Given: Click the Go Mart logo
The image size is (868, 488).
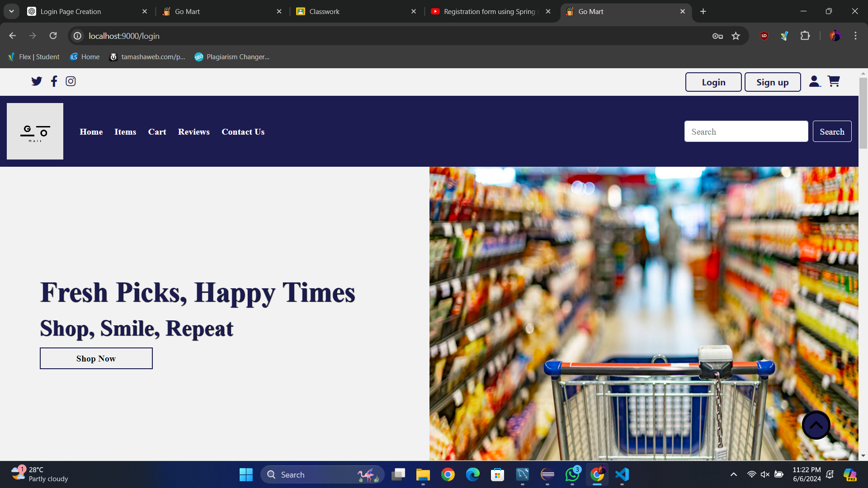Looking at the screenshot, I should click(x=35, y=131).
